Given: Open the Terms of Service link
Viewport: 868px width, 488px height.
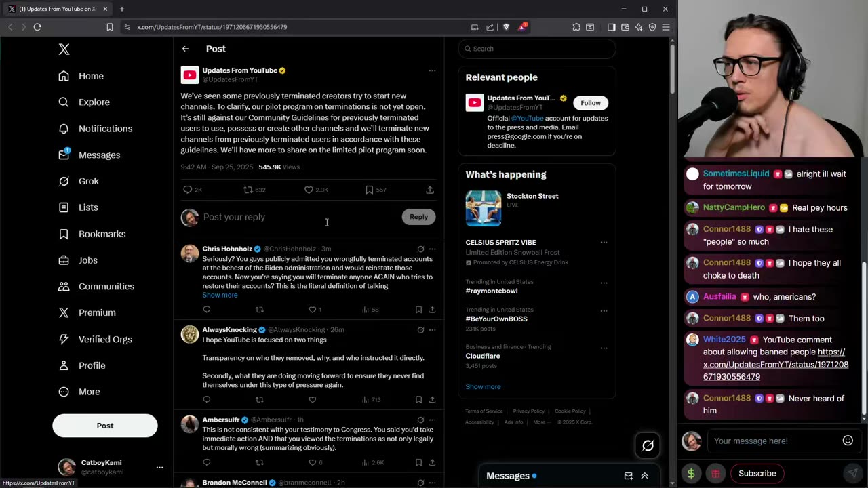Looking at the screenshot, I should point(484,411).
